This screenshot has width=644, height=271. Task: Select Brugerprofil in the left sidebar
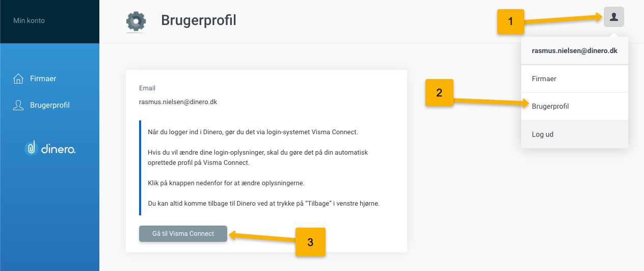[x=49, y=105]
